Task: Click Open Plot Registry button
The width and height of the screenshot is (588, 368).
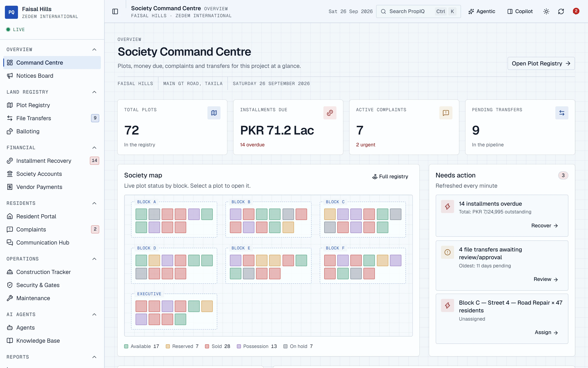Action: [541, 64]
